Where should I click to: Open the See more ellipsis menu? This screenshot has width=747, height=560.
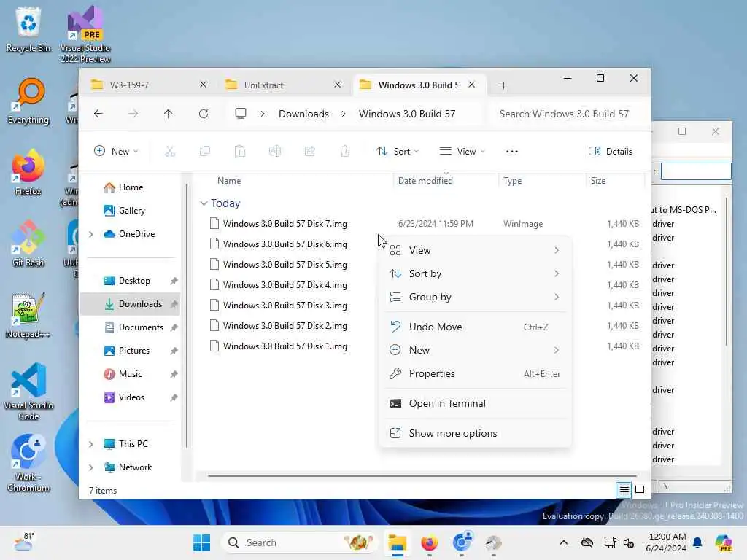511,152
